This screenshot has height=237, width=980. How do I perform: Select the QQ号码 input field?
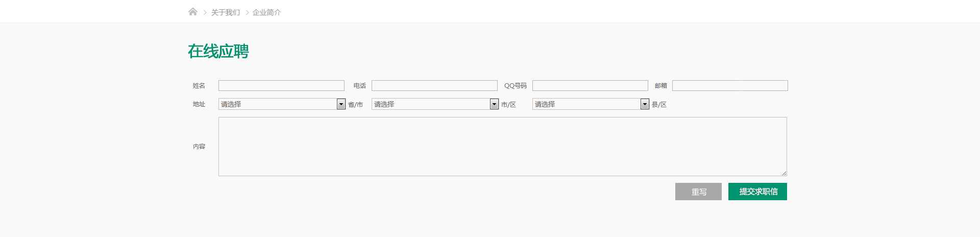(590, 86)
